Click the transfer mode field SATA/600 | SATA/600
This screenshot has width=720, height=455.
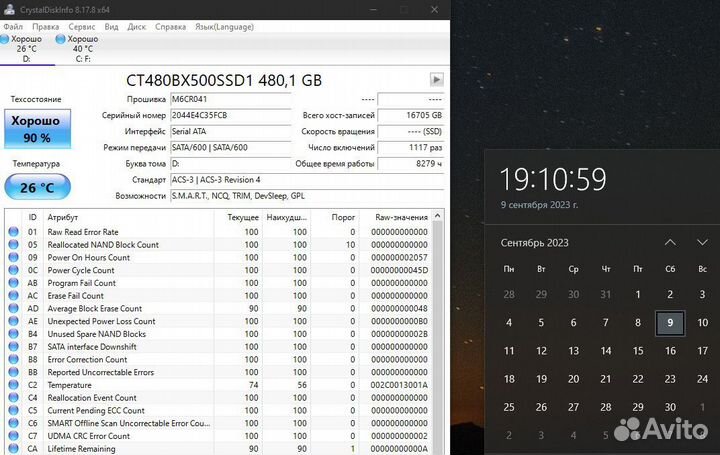tap(231, 147)
